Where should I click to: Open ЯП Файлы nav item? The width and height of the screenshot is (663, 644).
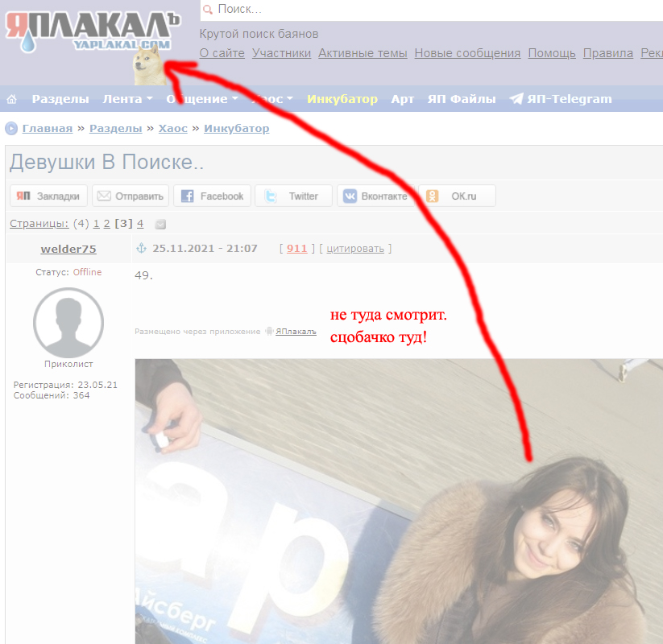pos(462,99)
